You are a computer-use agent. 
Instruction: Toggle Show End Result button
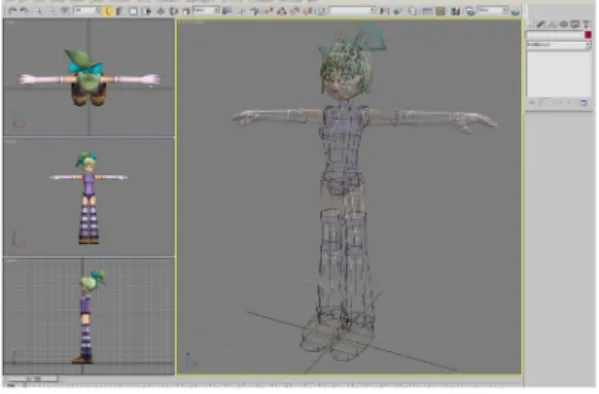[545, 102]
